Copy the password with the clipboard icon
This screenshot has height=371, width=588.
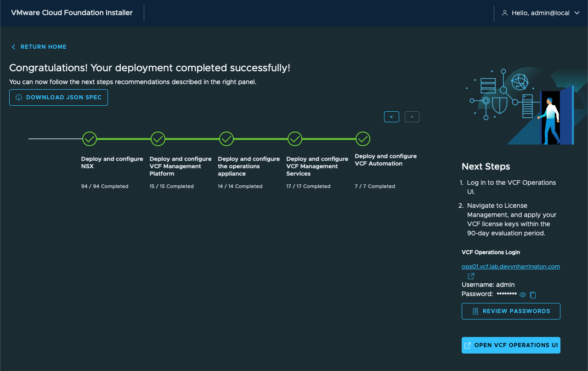tap(533, 295)
